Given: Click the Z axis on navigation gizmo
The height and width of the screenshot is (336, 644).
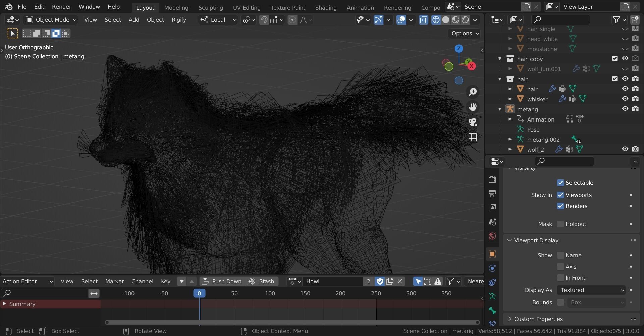Looking at the screenshot, I should (x=459, y=49).
